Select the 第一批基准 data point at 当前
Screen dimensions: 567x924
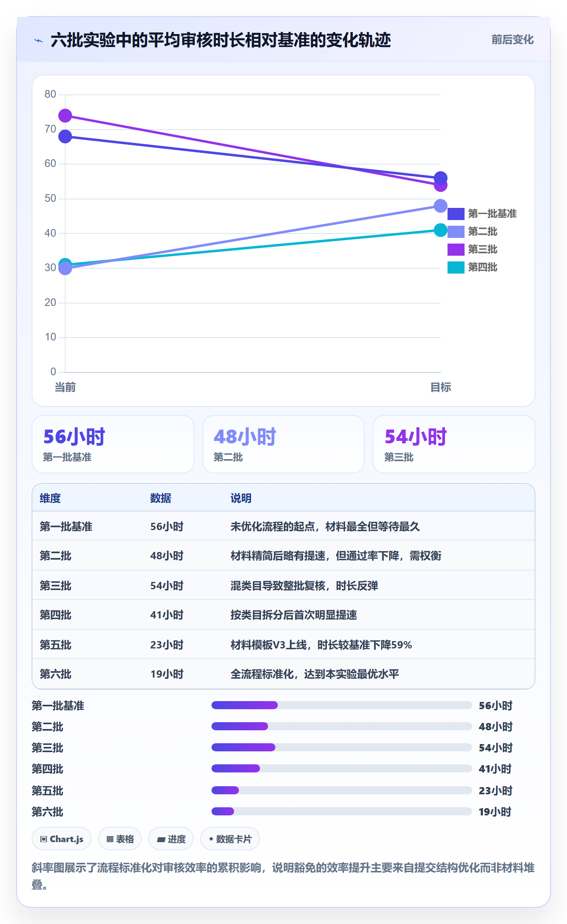coord(65,137)
